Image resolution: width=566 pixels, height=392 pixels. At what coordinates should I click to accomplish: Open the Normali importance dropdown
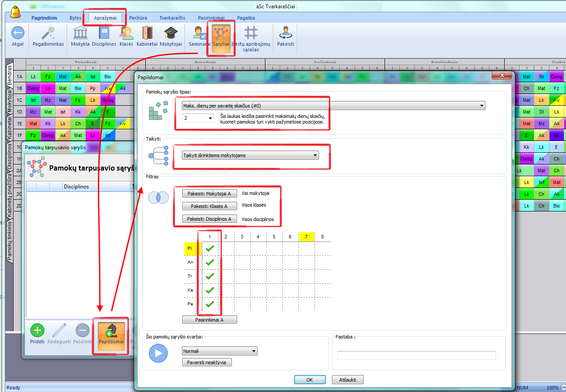254,351
